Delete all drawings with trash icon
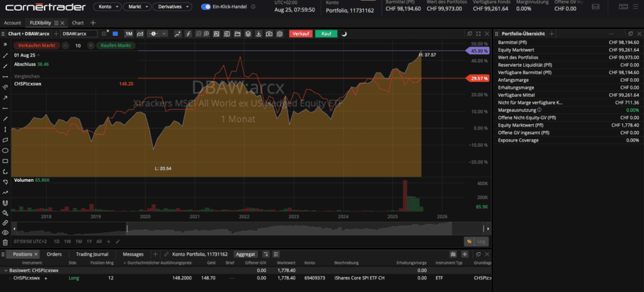 [x=5, y=243]
